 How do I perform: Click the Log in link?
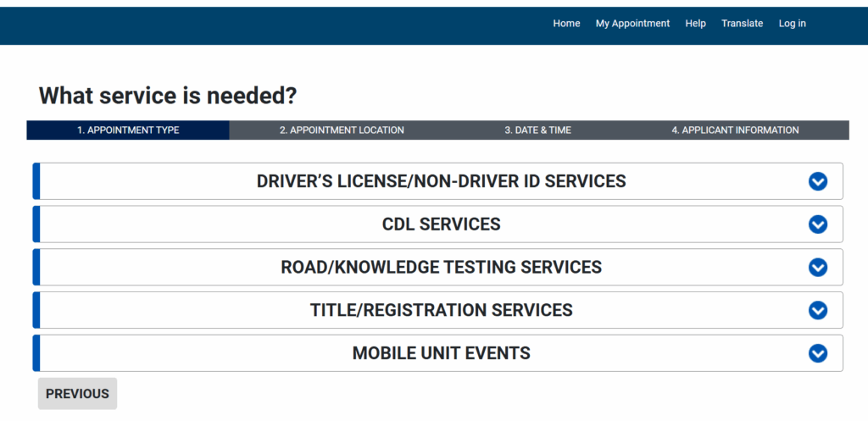(x=792, y=24)
